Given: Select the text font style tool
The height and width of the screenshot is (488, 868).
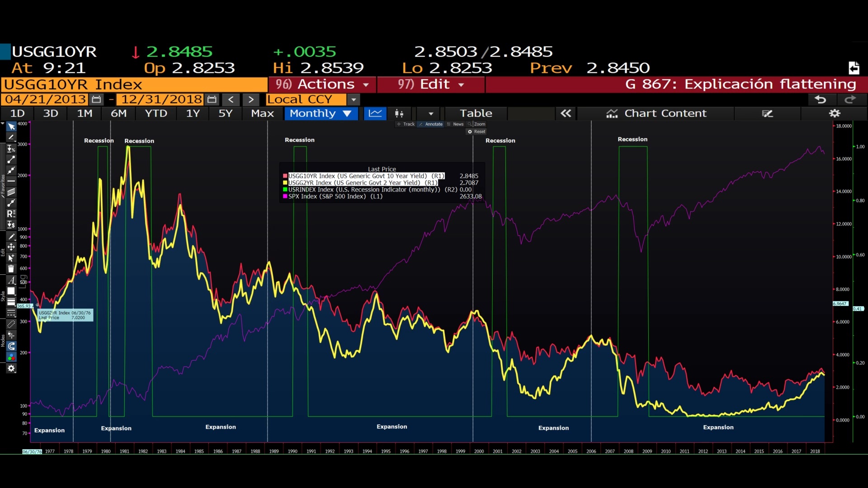Looking at the screenshot, I should [x=11, y=281].
